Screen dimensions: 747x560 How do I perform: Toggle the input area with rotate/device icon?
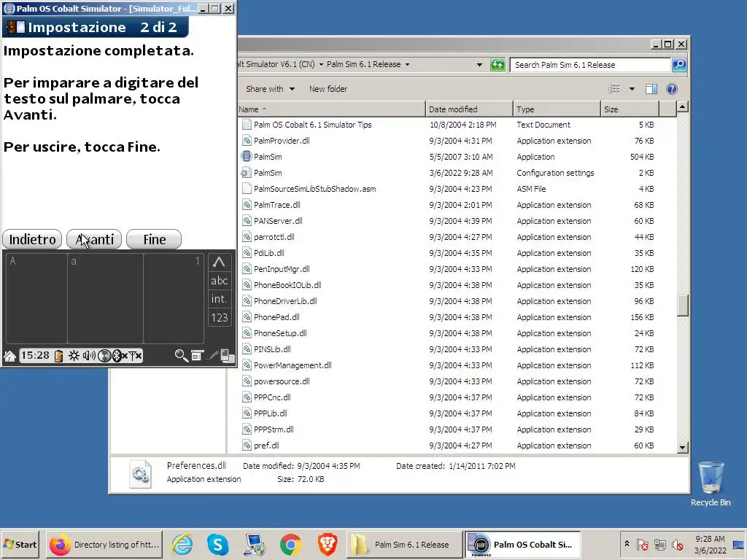tap(228, 356)
